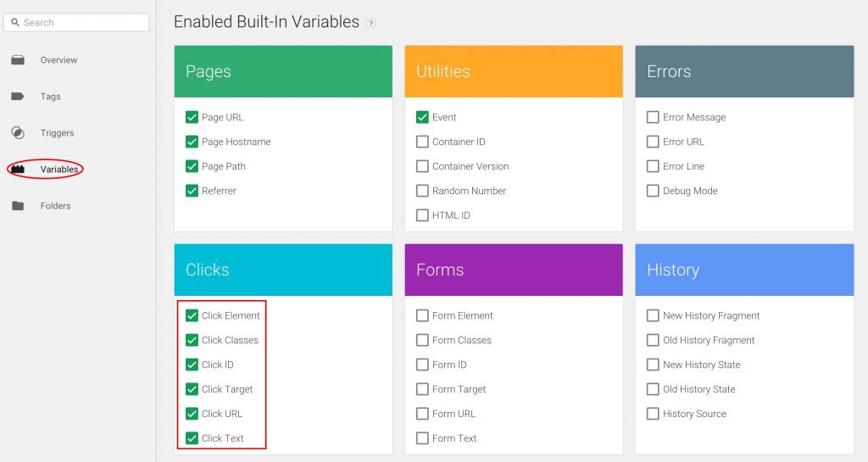This screenshot has height=462, width=868.
Task: Click the Variables brick icon
Action: tap(18, 170)
